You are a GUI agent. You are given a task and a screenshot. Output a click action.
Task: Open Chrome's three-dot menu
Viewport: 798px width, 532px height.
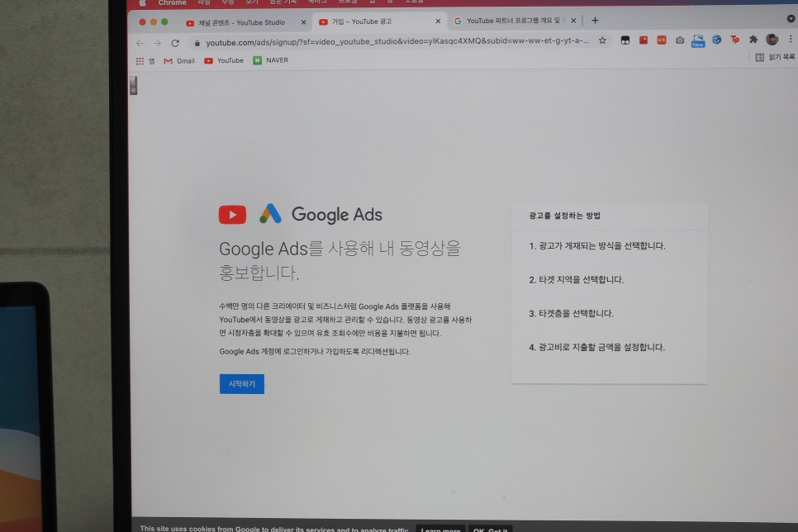point(791,39)
